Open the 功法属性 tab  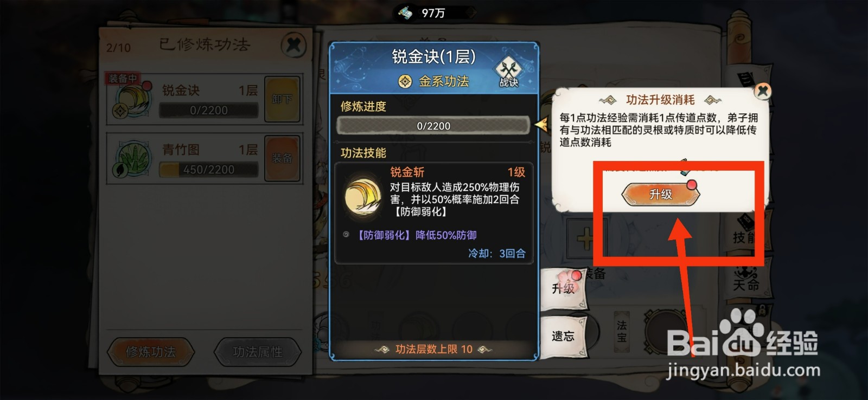click(257, 352)
